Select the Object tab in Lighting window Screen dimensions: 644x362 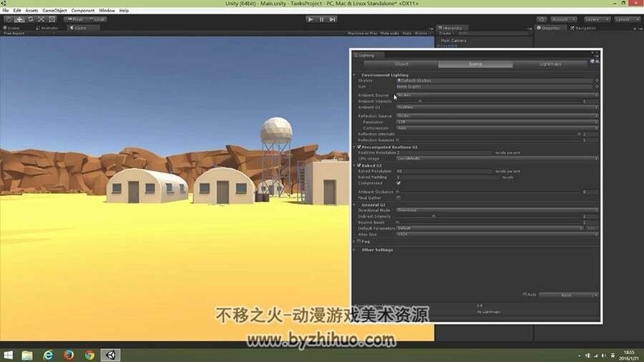click(401, 64)
